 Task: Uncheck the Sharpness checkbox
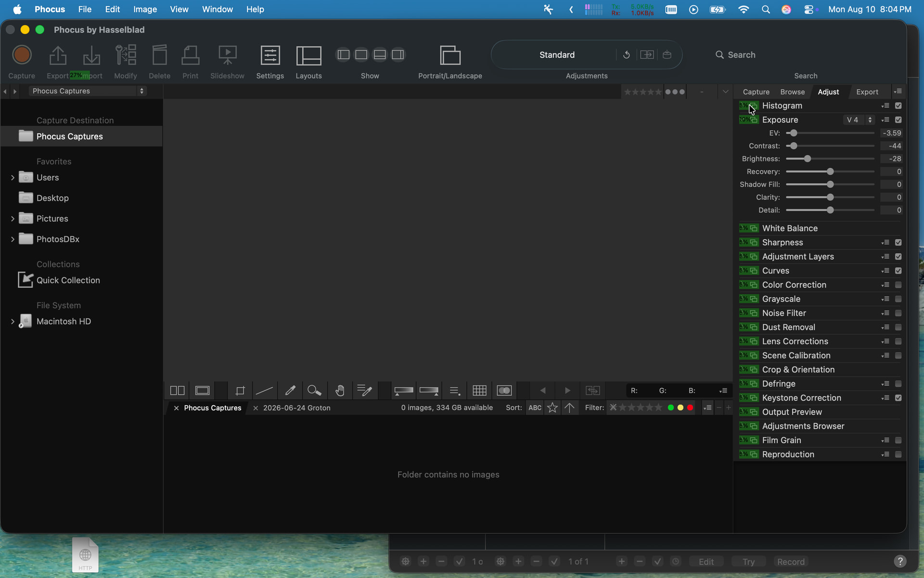coord(898,243)
